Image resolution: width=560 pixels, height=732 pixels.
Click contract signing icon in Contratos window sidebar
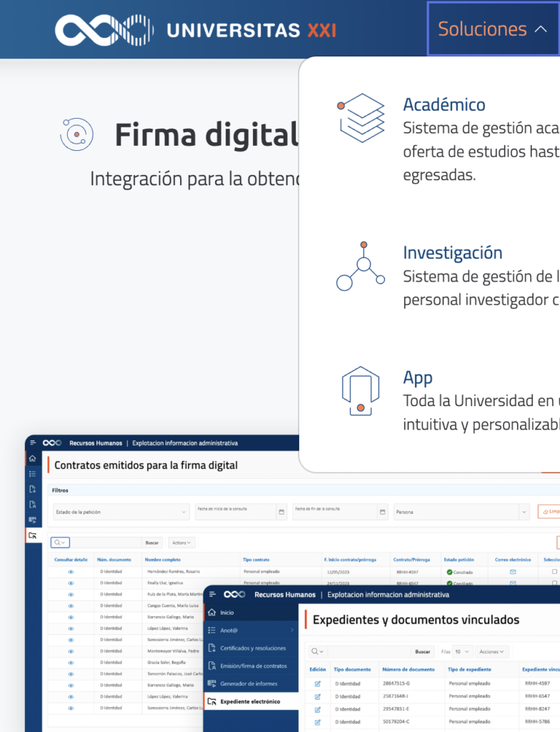(x=32, y=505)
